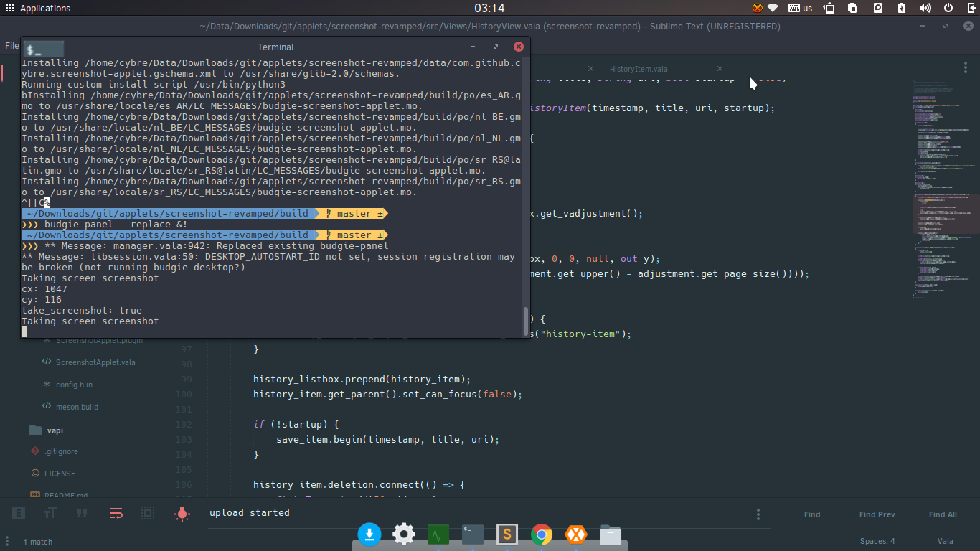Viewport: 980px width, 551px height.
Task: Toggle case sensitive search option
Action: (50, 513)
